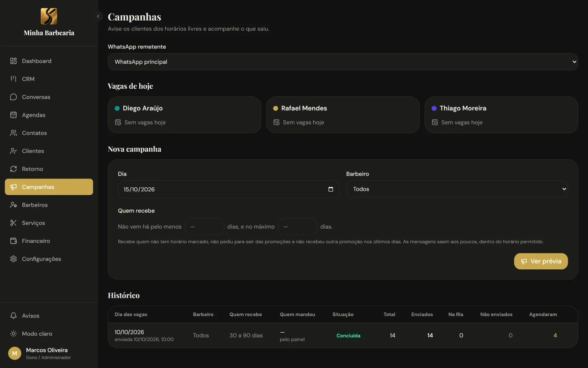The width and height of the screenshot is (588, 368).
Task: Select Diego Araújo vacancy card
Action: (x=184, y=115)
